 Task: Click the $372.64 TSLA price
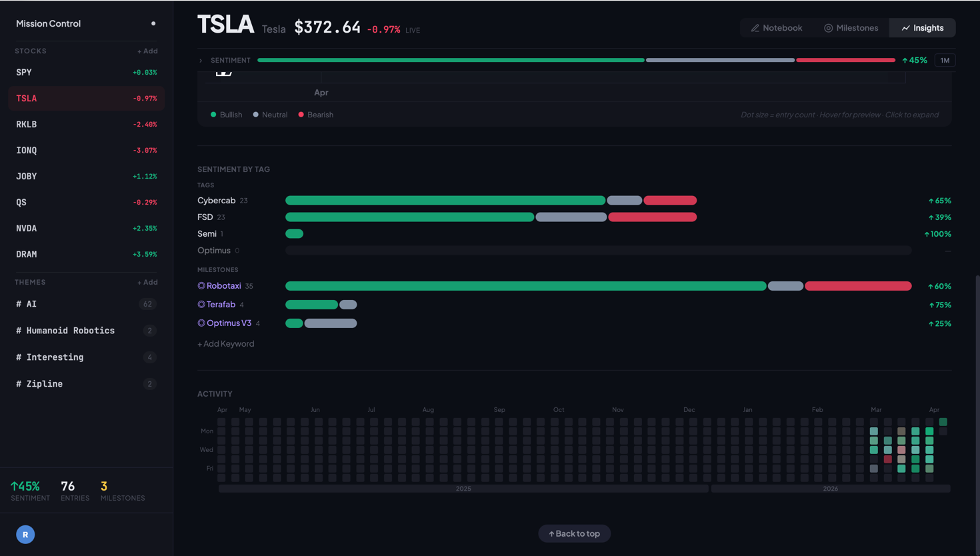[x=327, y=27]
